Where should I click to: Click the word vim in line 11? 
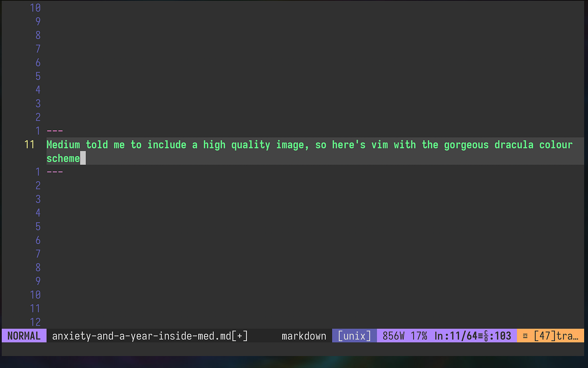coord(380,144)
